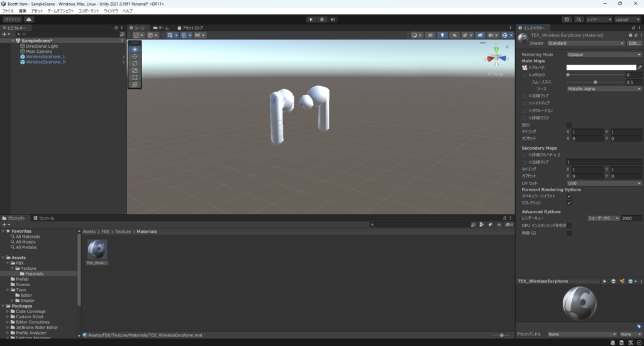Collapse the FBX folder in project tree
Image resolution: width=644 pixels, height=346 pixels.
[x=8, y=263]
